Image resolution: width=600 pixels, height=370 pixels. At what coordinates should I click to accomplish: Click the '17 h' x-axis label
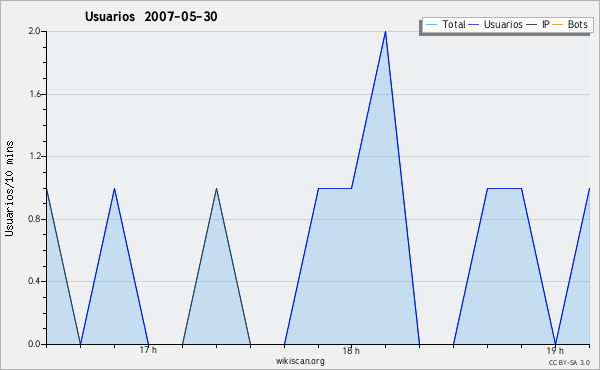[x=148, y=350]
